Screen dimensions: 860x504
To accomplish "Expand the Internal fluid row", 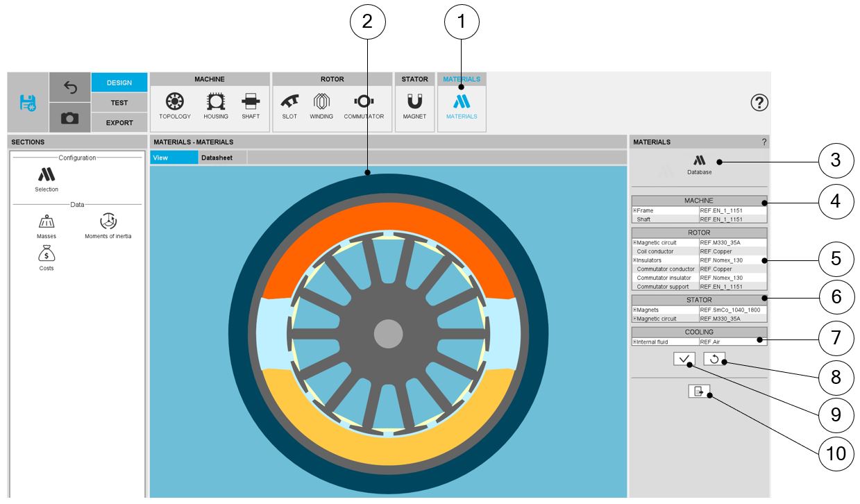I will point(635,342).
